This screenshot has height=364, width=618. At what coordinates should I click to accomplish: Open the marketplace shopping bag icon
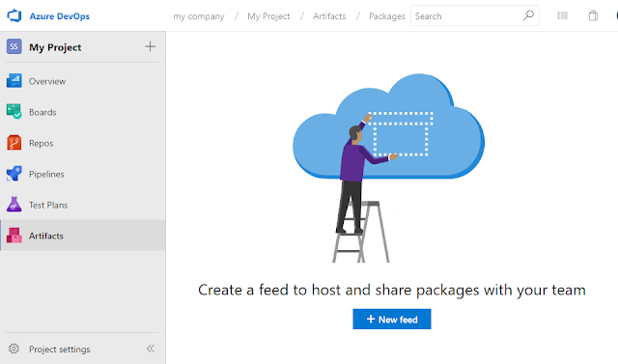(593, 15)
